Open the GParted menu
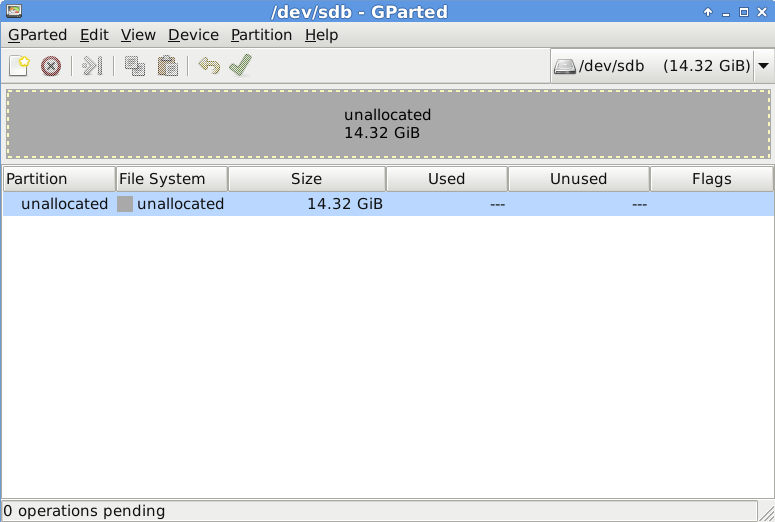The height and width of the screenshot is (522, 775). (x=38, y=35)
